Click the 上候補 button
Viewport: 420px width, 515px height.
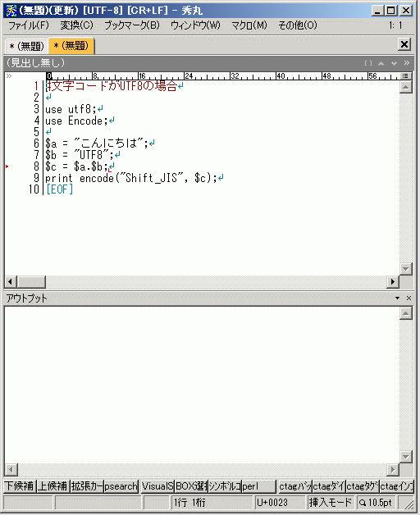pyautogui.click(x=52, y=486)
